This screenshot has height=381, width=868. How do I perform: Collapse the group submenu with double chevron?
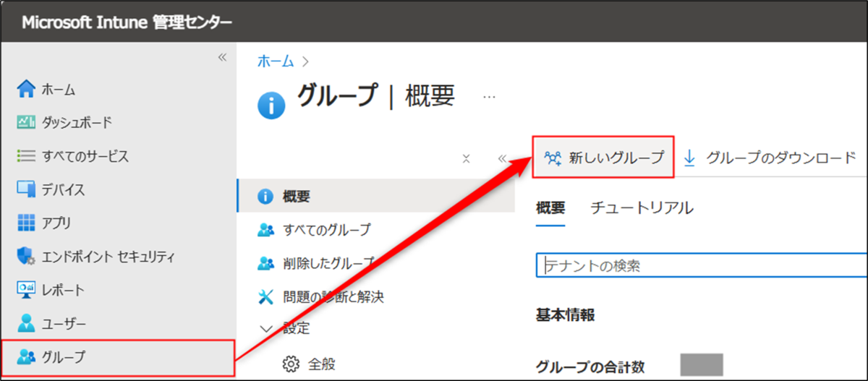[x=502, y=158]
